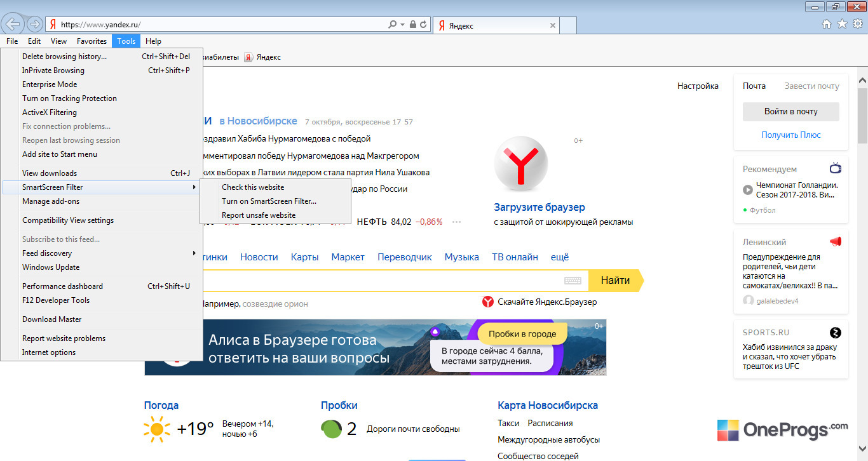Open Favorites via the star icon
The height and width of the screenshot is (461, 868).
(x=842, y=24)
